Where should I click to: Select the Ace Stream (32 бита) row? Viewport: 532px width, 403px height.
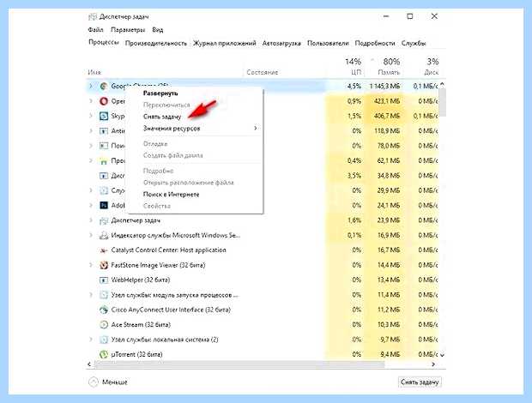click(263, 325)
